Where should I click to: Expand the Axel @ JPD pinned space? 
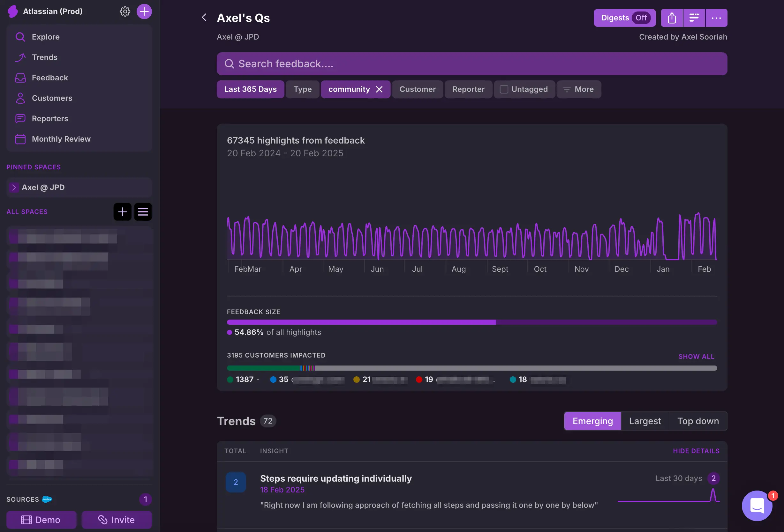click(14, 188)
